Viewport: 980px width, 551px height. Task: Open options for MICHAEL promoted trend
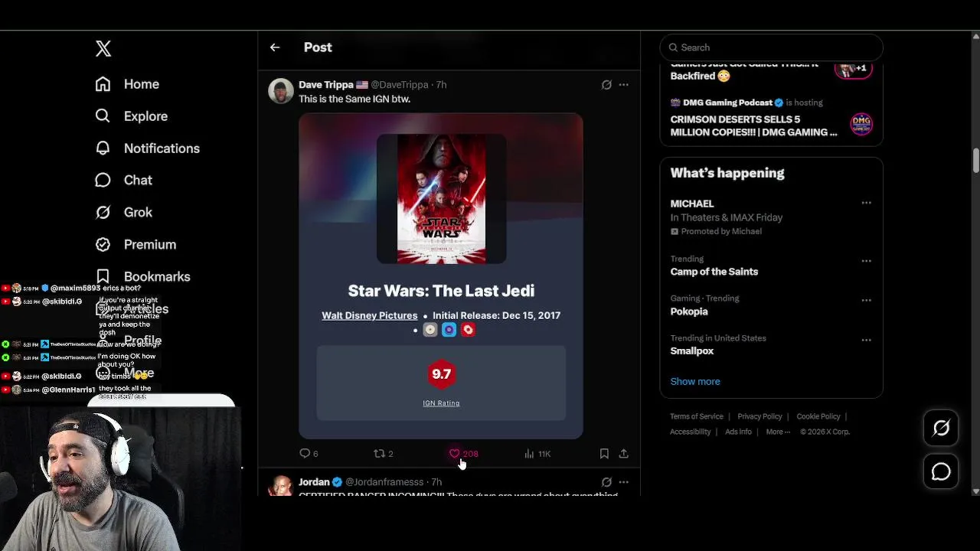pos(866,203)
